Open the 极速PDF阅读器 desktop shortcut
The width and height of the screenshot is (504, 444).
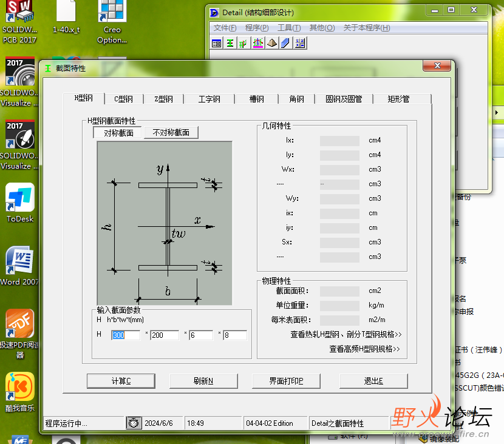coord(19,334)
